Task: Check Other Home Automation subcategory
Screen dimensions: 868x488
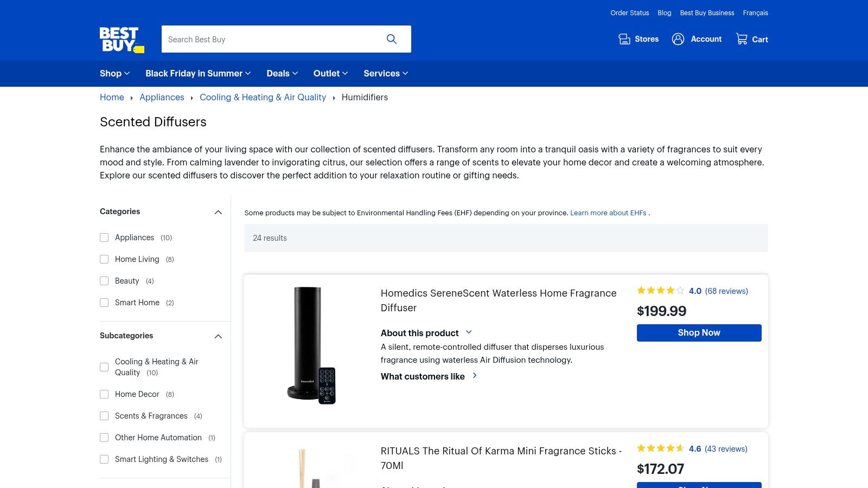Action: [104, 438]
